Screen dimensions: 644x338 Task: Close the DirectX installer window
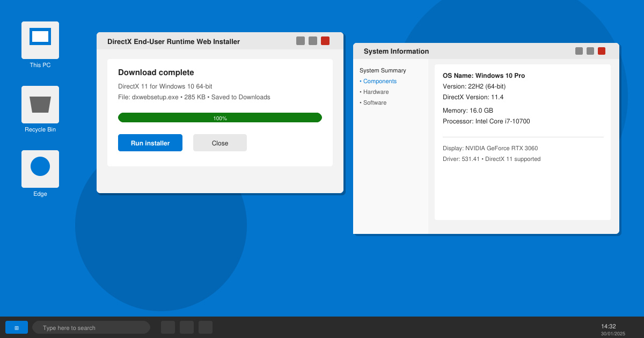(325, 41)
